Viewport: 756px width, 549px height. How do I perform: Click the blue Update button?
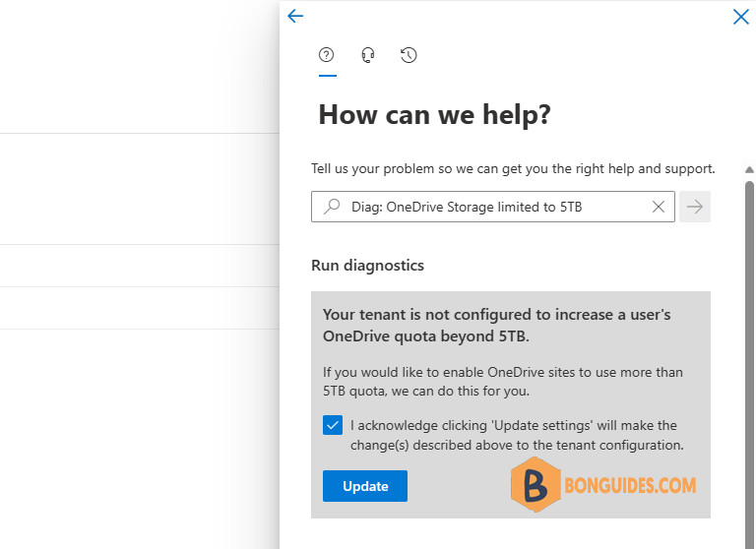coord(365,486)
